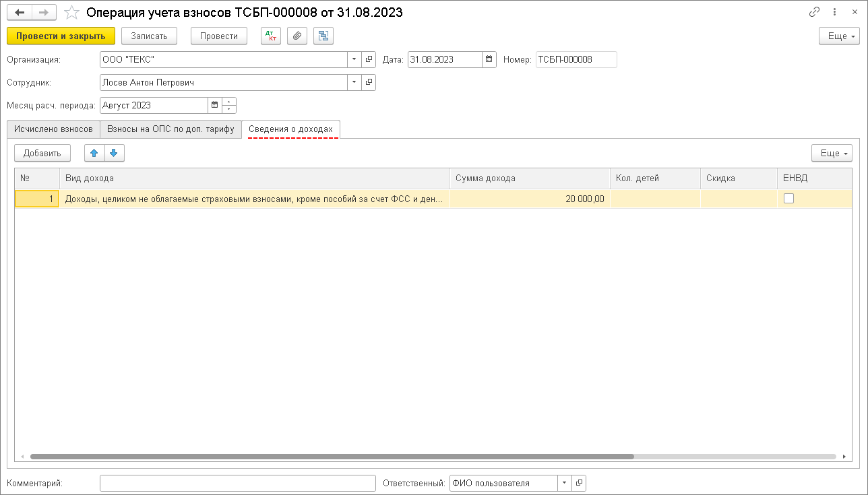Click Кол. детей column header
The width and height of the screenshot is (868, 495).
point(656,178)
